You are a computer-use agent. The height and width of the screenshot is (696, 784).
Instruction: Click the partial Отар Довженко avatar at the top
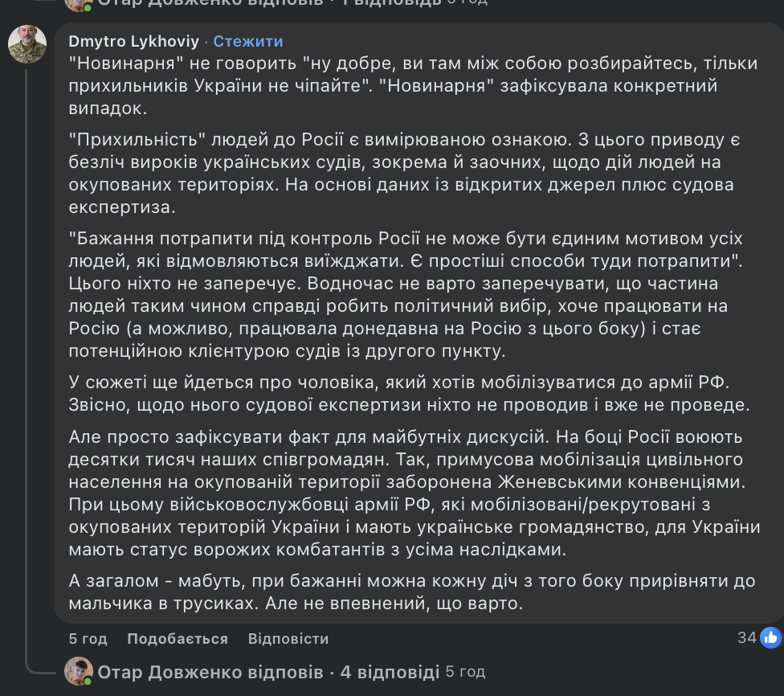click(x=79, y=3)
